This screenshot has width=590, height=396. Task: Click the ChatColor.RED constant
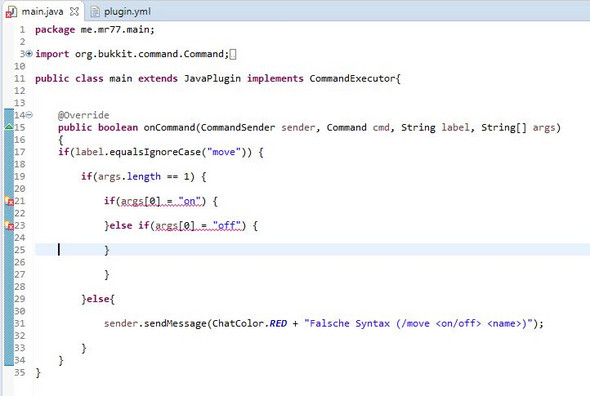click(x=249, y=324)
